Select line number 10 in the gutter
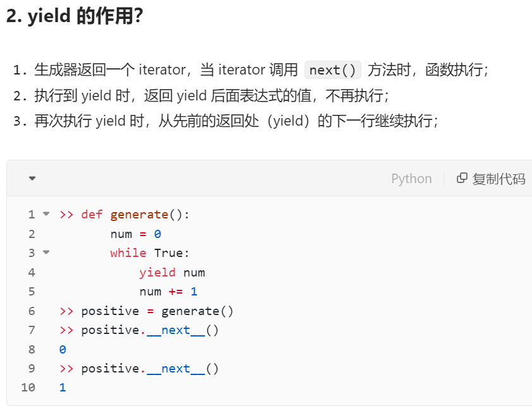 tap(28, 387)
